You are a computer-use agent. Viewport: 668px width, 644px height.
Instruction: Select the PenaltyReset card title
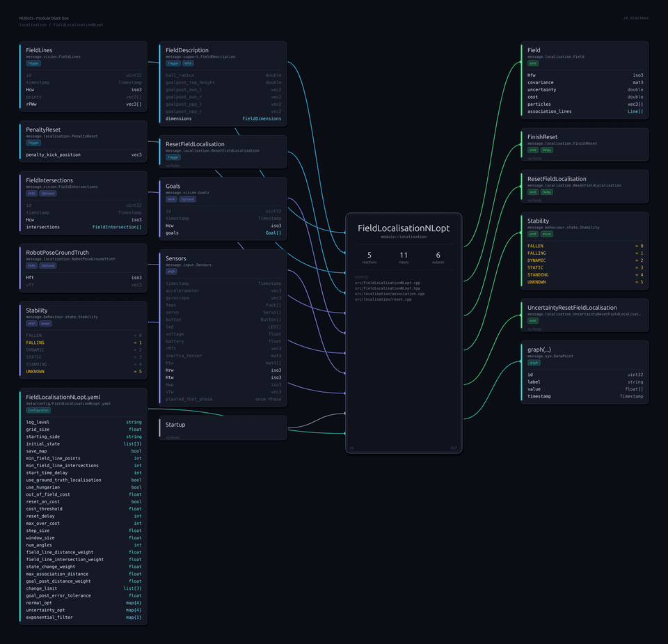(x=43, y=129)
